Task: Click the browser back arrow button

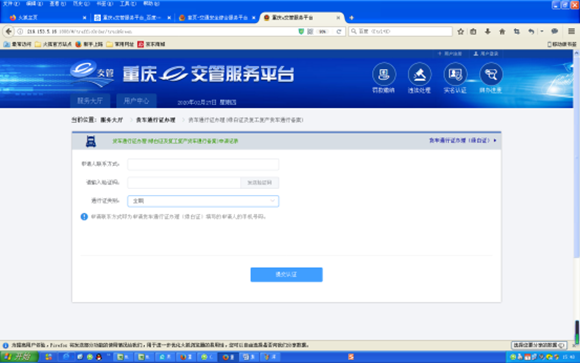Action: 9,31
